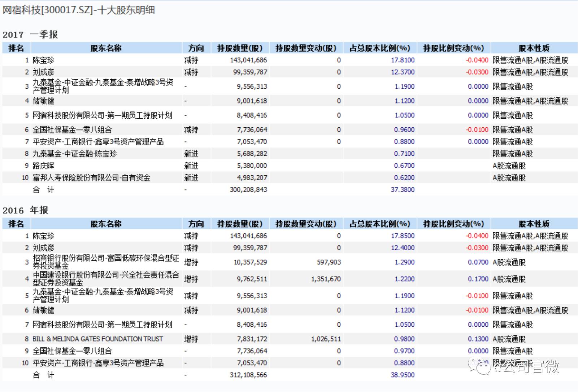Open 招商银行 富国低碳环保混合型 fund entry
This screenshot has width=578, height=392.
pos(106,262)
